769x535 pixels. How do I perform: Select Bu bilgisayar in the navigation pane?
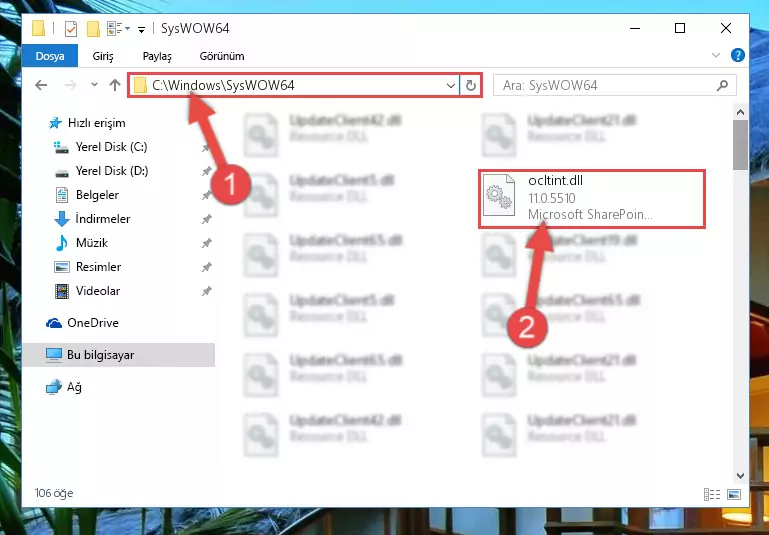tap(101, 355)
